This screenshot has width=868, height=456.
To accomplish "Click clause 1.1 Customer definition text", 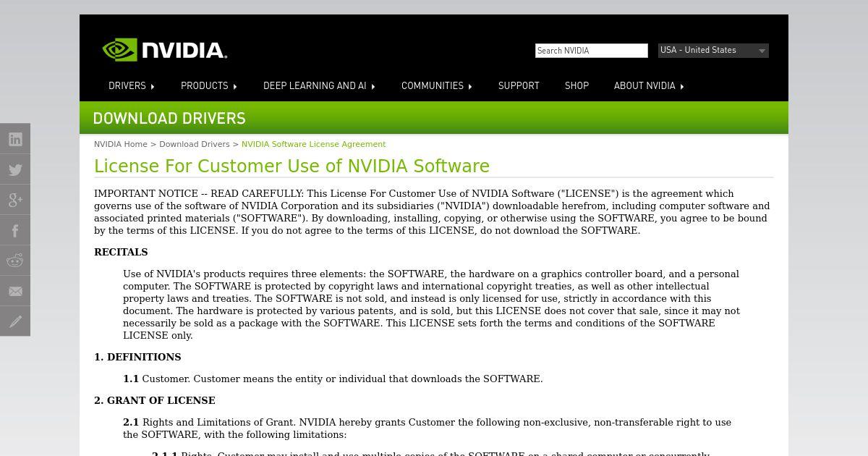I will [x=333, y=379].
